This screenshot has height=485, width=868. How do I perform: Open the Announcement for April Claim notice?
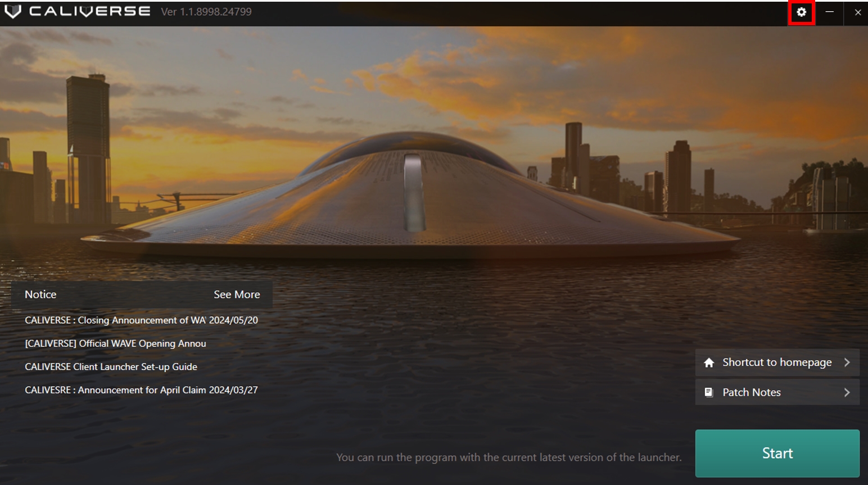pyautogui.click(x=141, y=390)
